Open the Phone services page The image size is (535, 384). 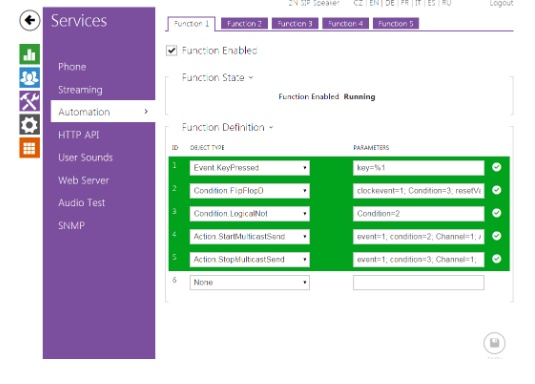[x=72, y=67]
